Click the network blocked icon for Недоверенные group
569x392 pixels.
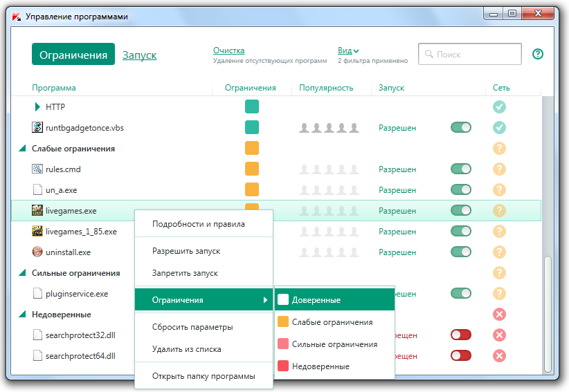point(499,314)
